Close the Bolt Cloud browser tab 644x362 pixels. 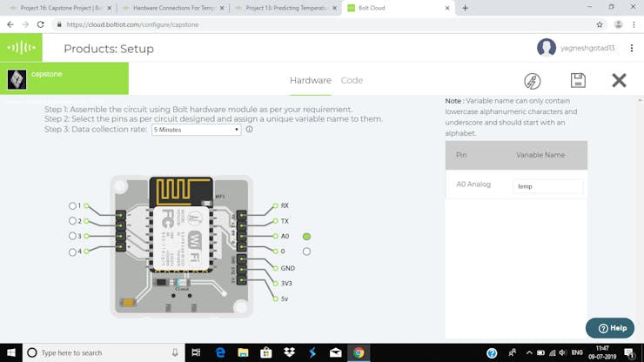(x=447, y=8)
